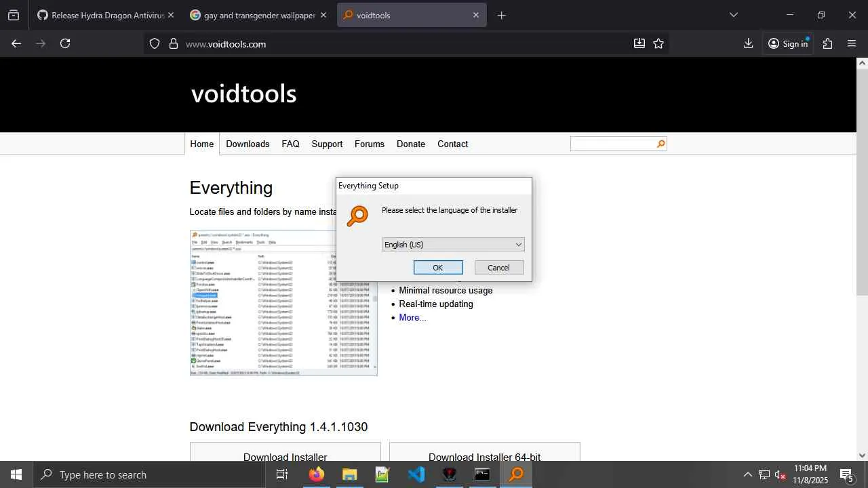The width and height of the screenshot is (868, 488).
Task: Open the Support navigation item
Action: pyautogui.click(x=327, y=144)
